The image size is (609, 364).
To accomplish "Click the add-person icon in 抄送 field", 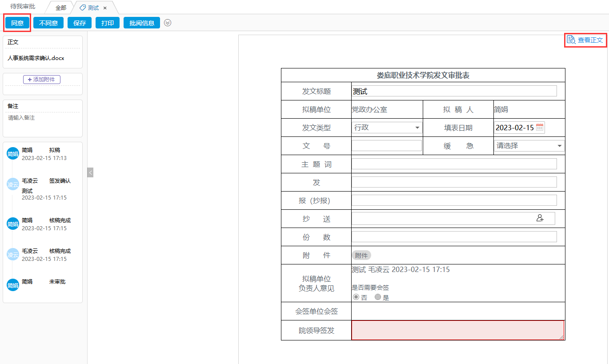I will [540, 218].
